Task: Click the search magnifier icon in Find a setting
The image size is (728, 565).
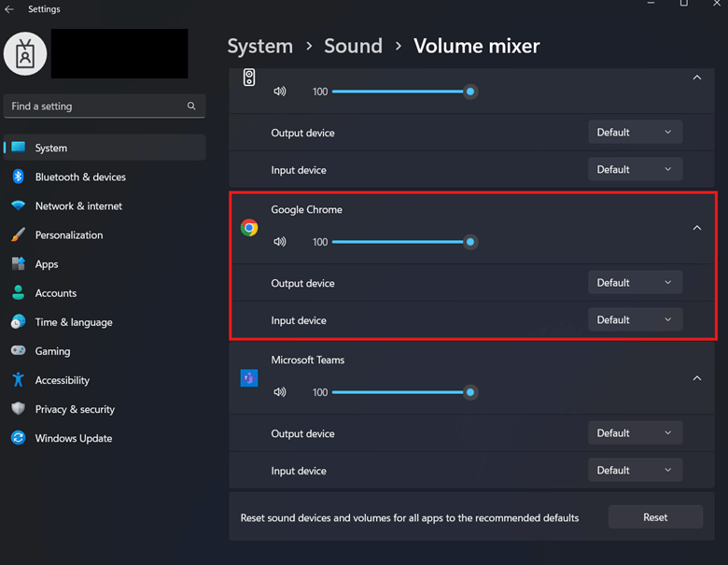Action: (191, 106)
